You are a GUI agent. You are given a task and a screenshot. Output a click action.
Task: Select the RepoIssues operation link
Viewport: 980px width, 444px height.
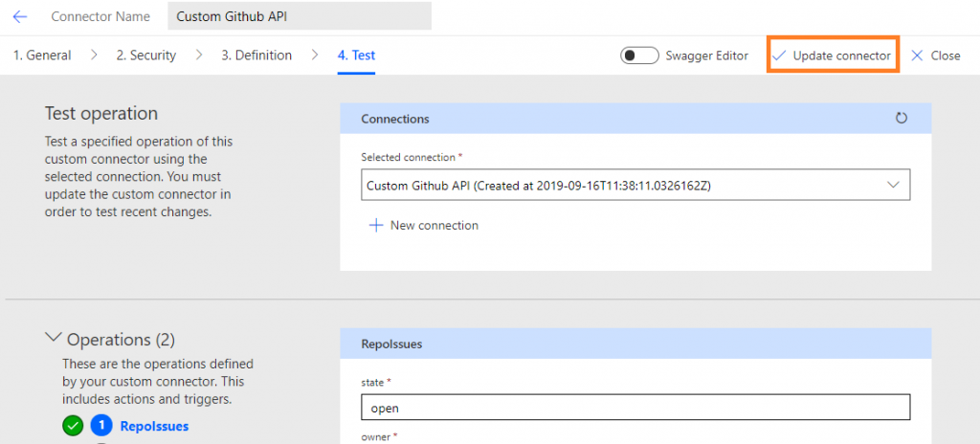(154, 427)
